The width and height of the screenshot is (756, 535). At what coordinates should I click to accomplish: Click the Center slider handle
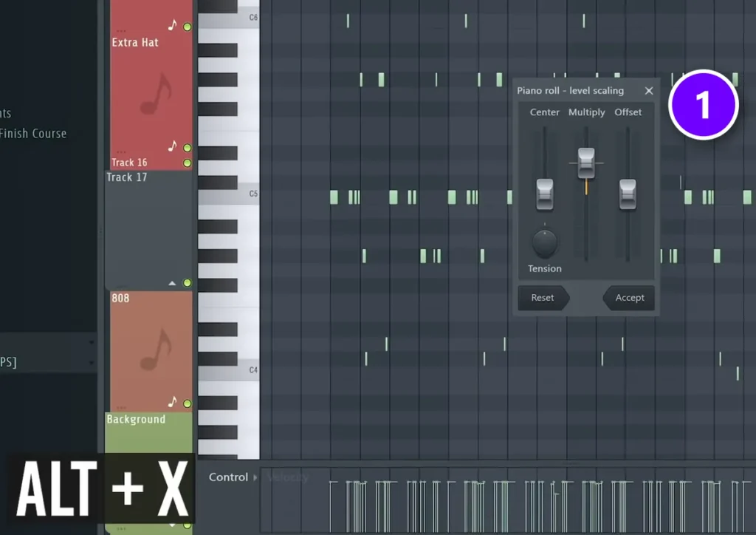coord(545,194)
